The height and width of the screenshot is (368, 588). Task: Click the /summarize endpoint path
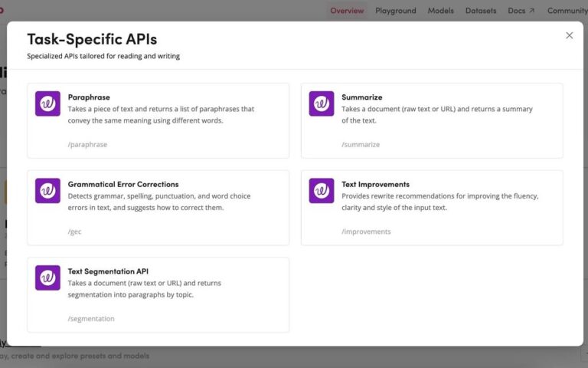tap(361, 144)
